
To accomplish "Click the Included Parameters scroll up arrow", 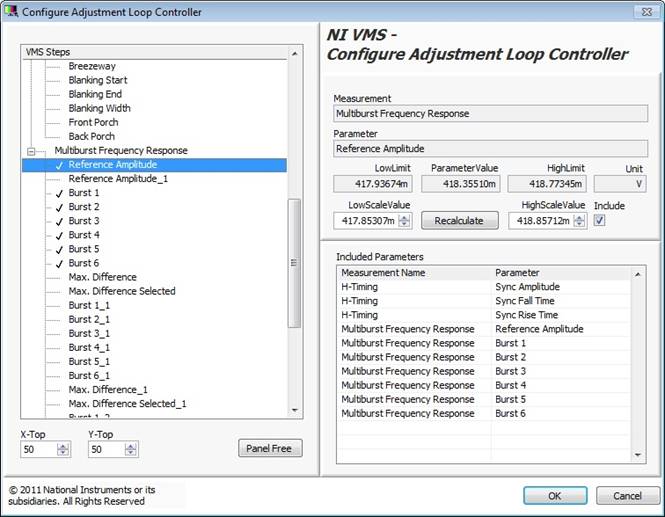I will point(637,274).
